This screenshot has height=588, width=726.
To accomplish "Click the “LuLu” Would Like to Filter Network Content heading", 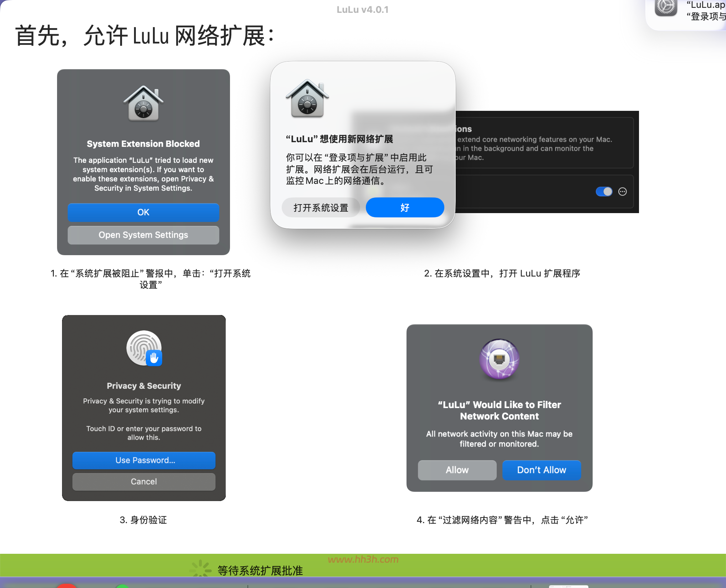I will point(499,411).
